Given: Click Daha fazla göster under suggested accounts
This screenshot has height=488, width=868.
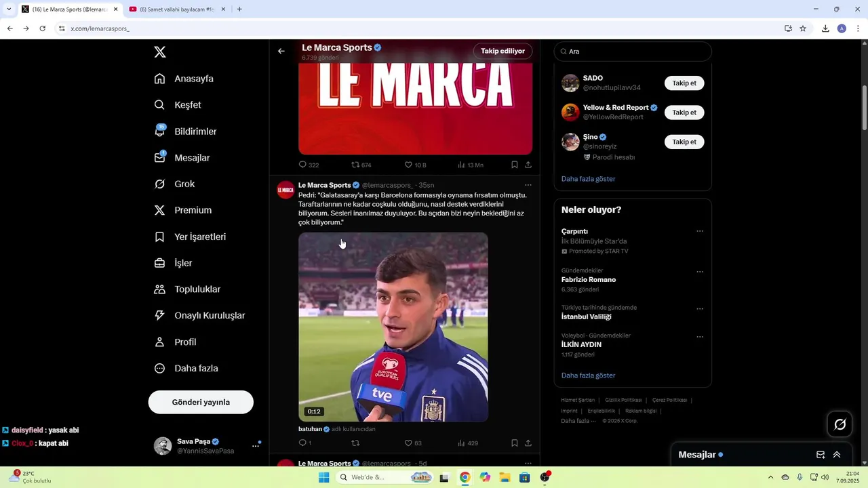Looking at the screenshot, I should (588, 179).
